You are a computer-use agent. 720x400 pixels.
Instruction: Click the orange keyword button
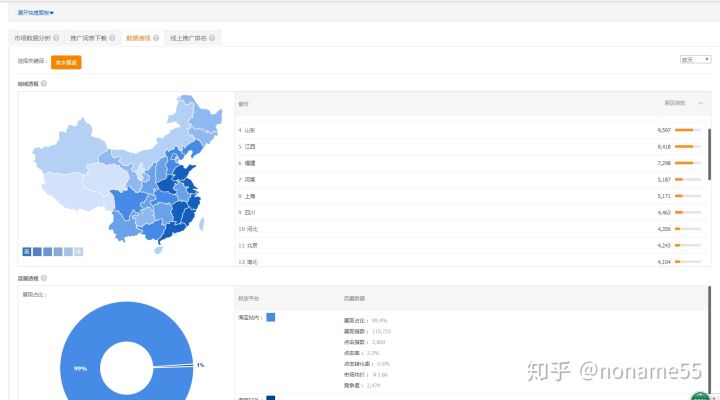click(66, 61)
